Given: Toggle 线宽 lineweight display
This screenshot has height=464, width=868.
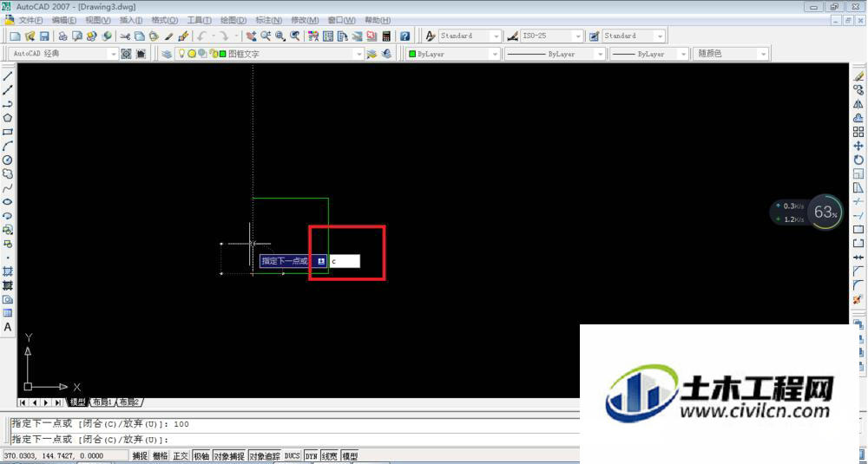Looking at the screenshot, I should click(x=329, y=456).
